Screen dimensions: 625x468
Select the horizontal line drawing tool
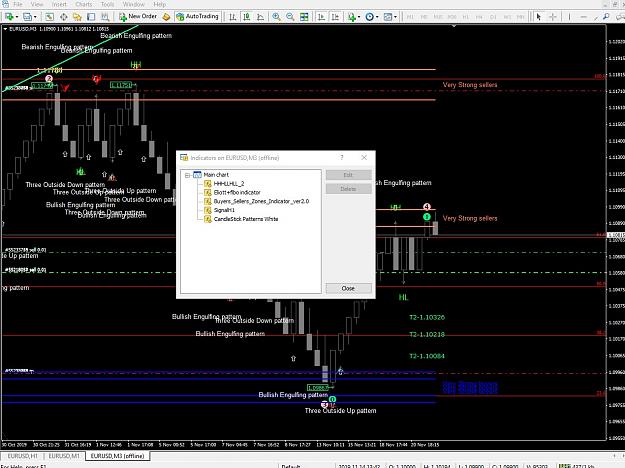pos(584,17)
